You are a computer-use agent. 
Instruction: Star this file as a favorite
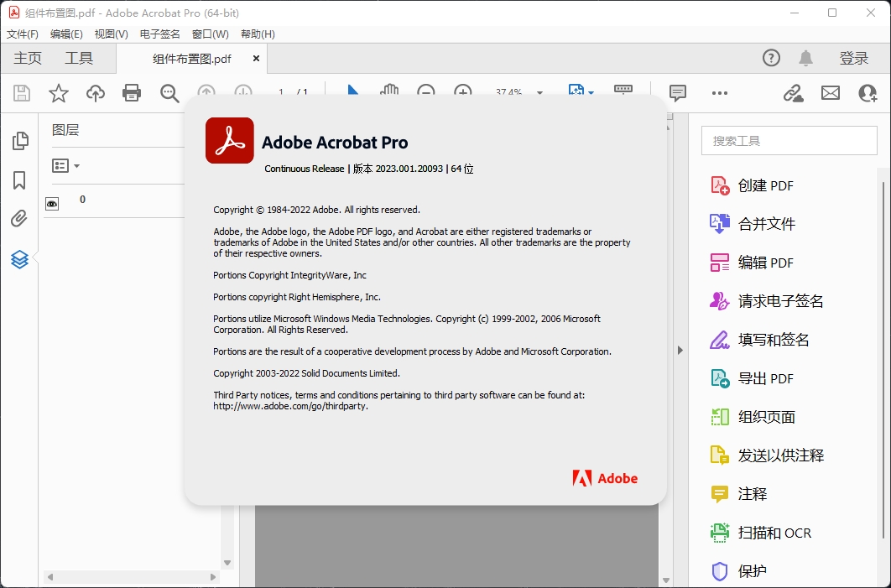tap(59, 93)
